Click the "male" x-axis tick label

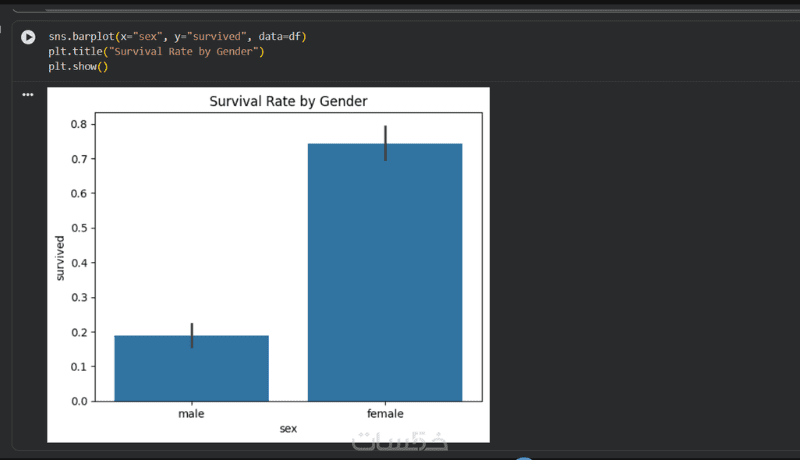click(x=191, y=413)
